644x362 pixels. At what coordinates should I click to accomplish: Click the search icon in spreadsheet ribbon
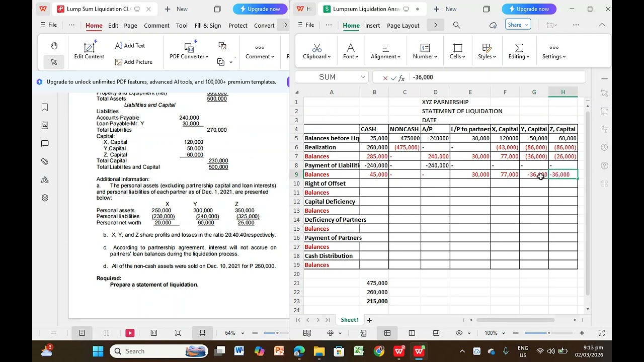point(456,25)
